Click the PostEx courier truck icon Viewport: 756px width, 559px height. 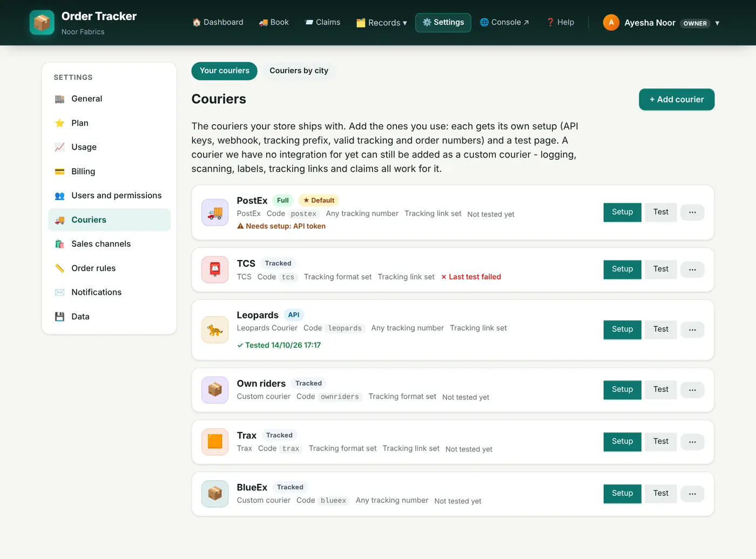click(215, 213)
